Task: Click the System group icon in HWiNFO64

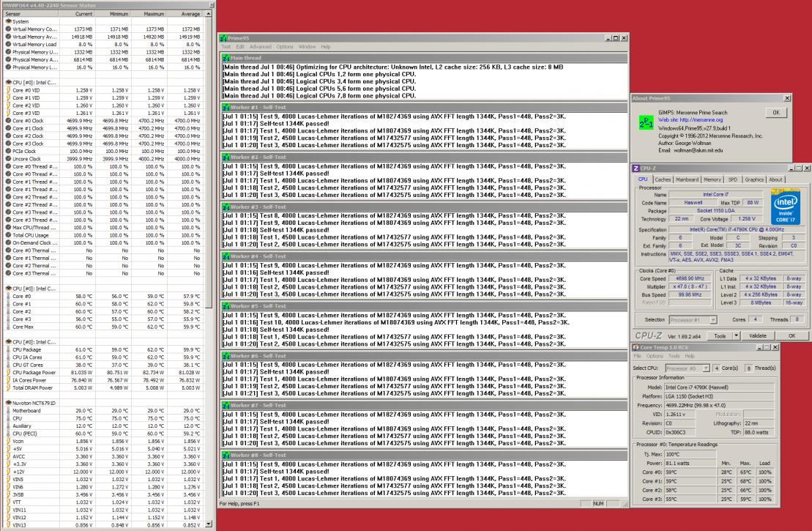Action: tap(8, 22)
